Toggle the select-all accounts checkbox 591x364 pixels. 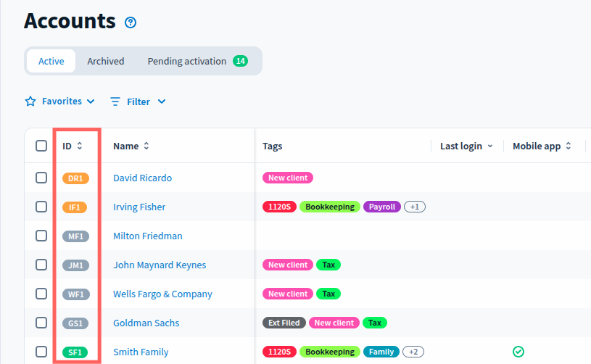pos(41,146)
